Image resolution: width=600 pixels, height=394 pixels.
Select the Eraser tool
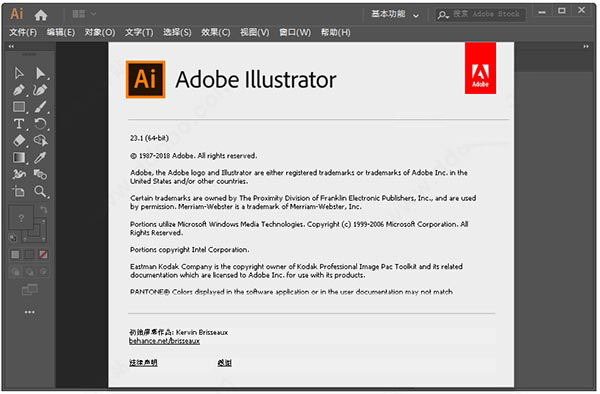pos(19,141)
